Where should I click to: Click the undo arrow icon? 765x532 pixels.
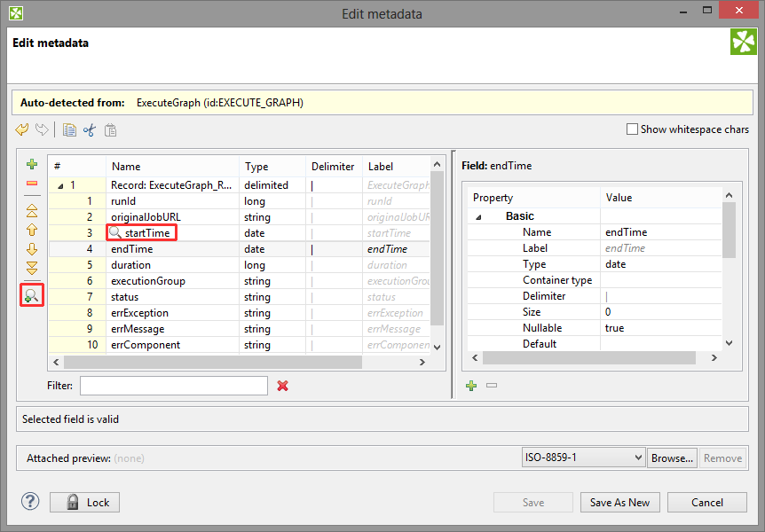click(22, 130)
